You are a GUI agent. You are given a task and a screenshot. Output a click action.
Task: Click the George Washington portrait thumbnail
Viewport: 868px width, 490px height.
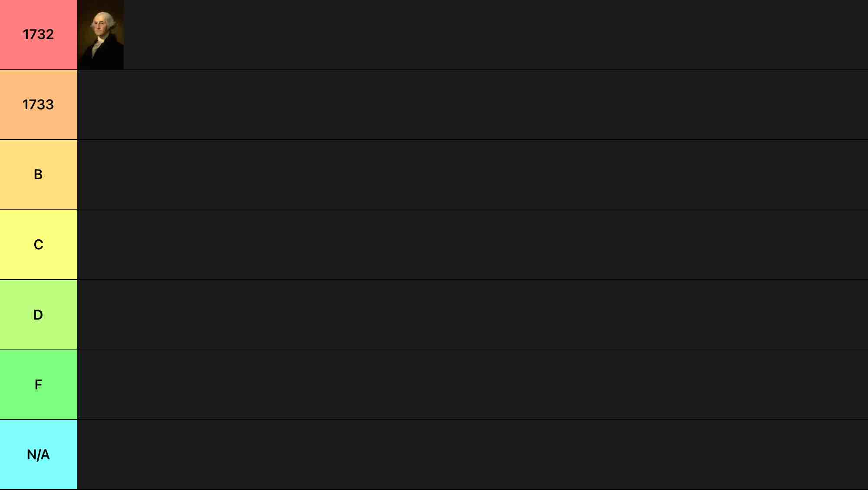(101, 35)
